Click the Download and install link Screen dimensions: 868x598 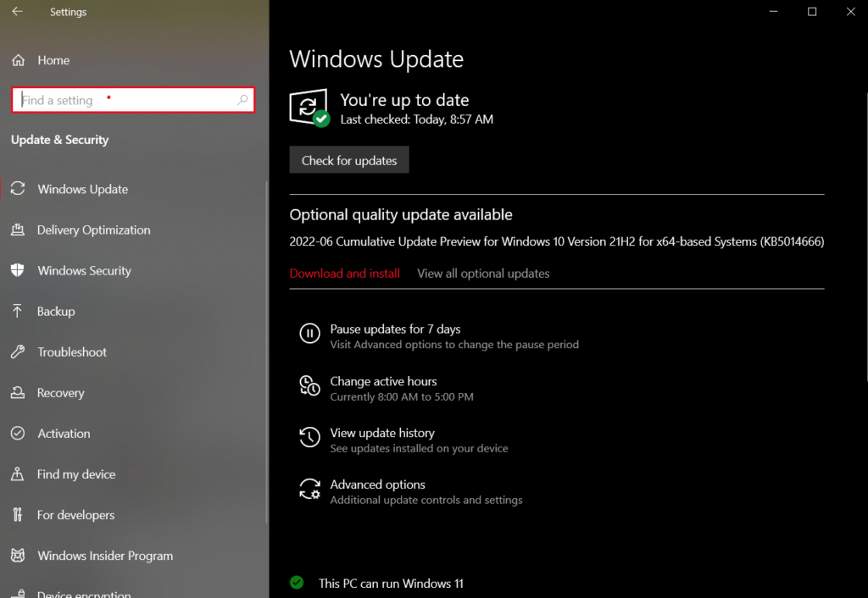(345, 274)
